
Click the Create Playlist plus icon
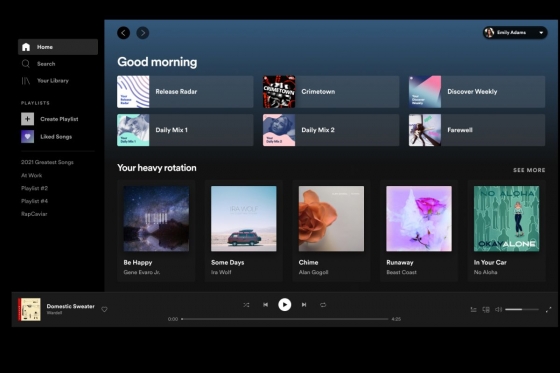point(28,119)
